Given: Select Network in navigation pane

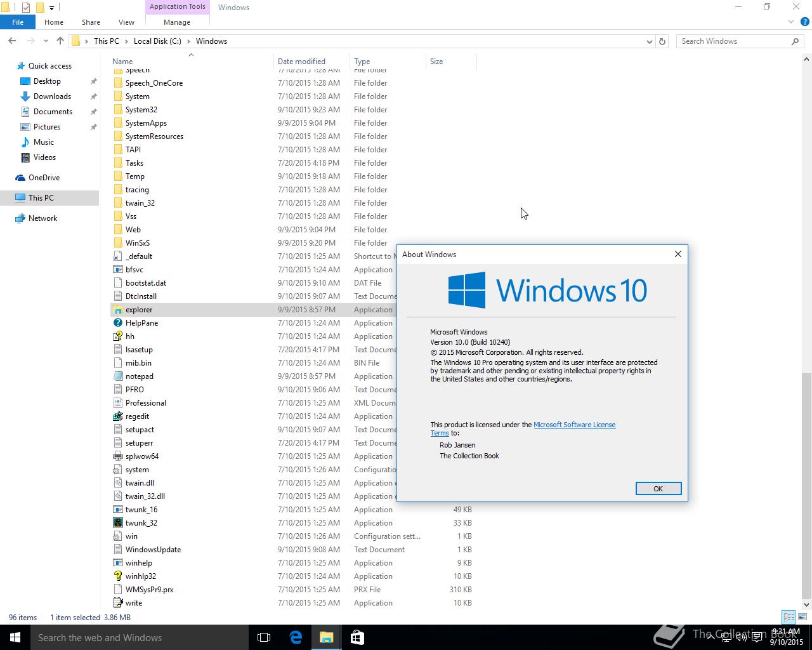Looking at the screenshot, I should pyautogui.click(x=43, y=218).
